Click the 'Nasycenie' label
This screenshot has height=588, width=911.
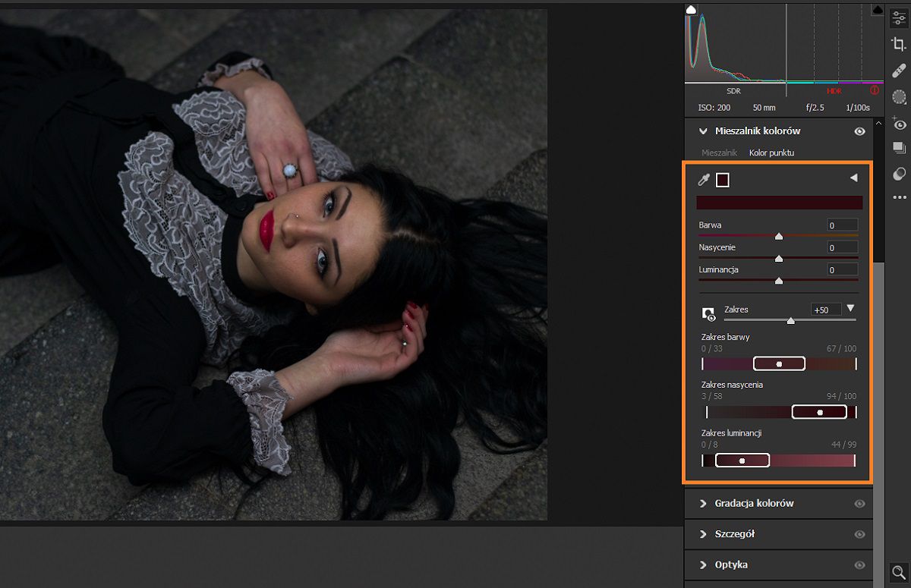point(717,247)
